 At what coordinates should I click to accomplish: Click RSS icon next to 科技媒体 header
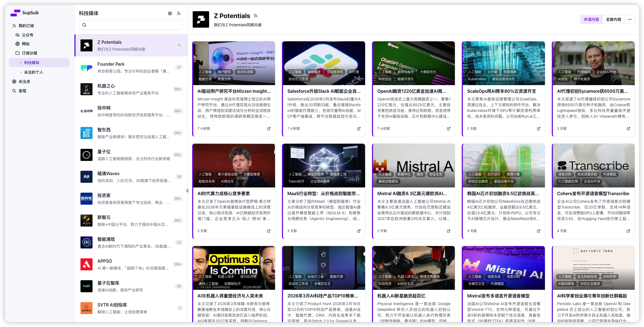coord(179,13)
